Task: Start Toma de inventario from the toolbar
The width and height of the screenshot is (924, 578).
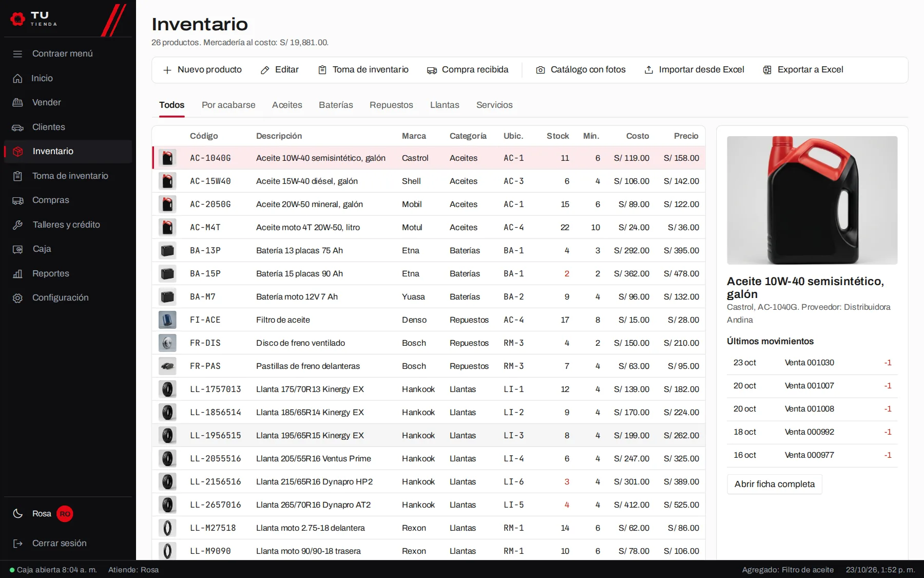Action: pyautogui.click(x=363, y=70)
